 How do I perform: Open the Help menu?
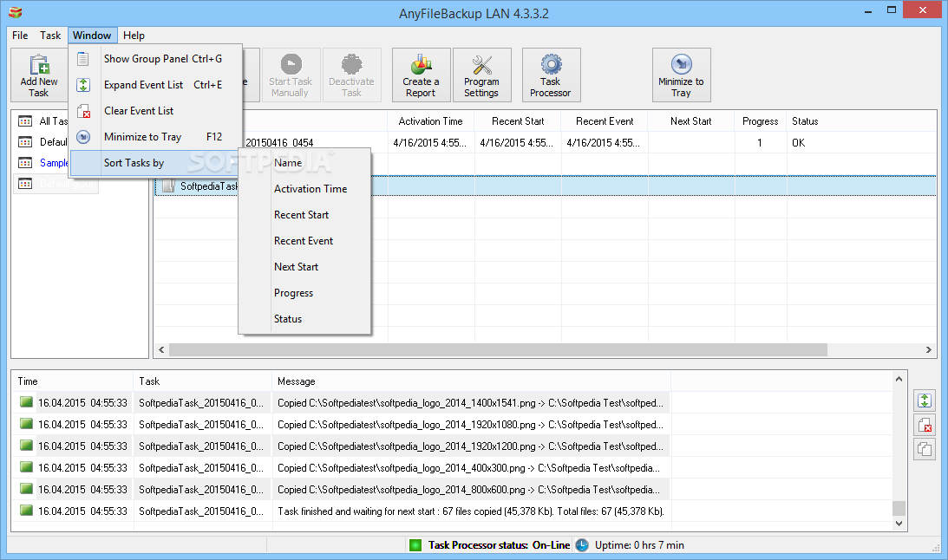coord(134,36)
